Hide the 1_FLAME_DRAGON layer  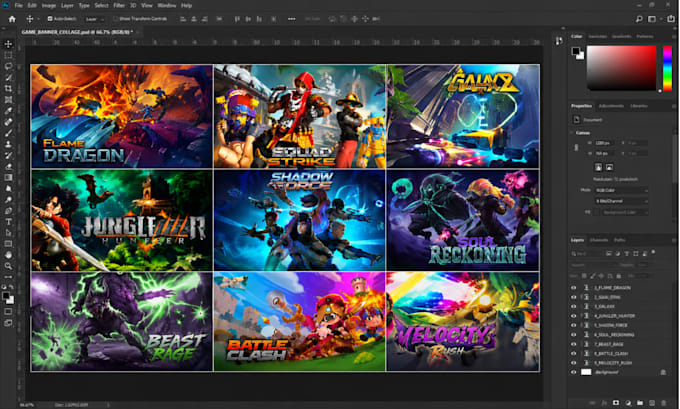pos(574,288)
